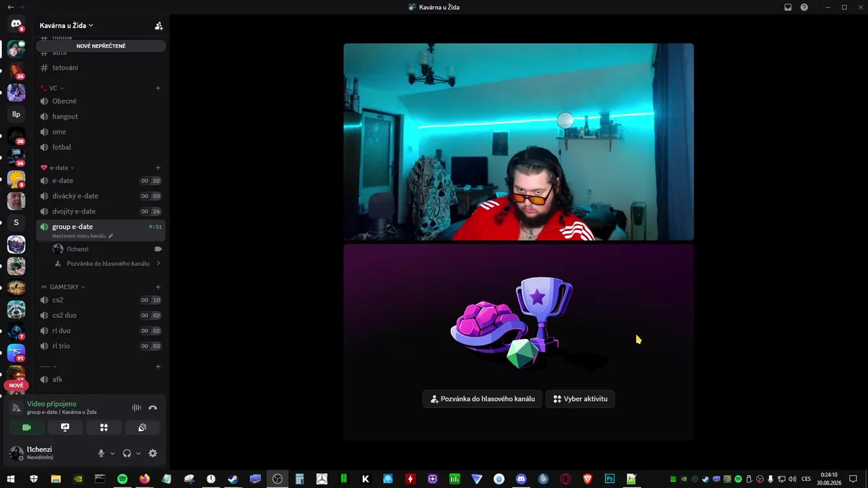Join the rl trio voice channel
Viewport: 868px width, 488px height.
coord(101,346)
